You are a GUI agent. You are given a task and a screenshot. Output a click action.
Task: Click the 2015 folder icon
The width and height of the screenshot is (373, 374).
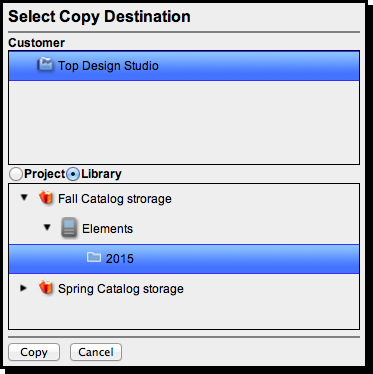[94, 257]
